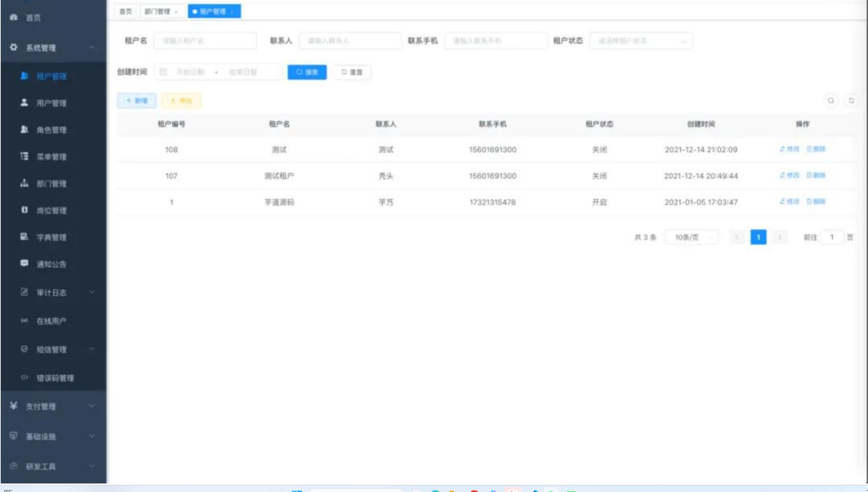This screenshot has width=868, height=492.
Task: Click the 系统管理 gear icon
Action: coord(13,47)
